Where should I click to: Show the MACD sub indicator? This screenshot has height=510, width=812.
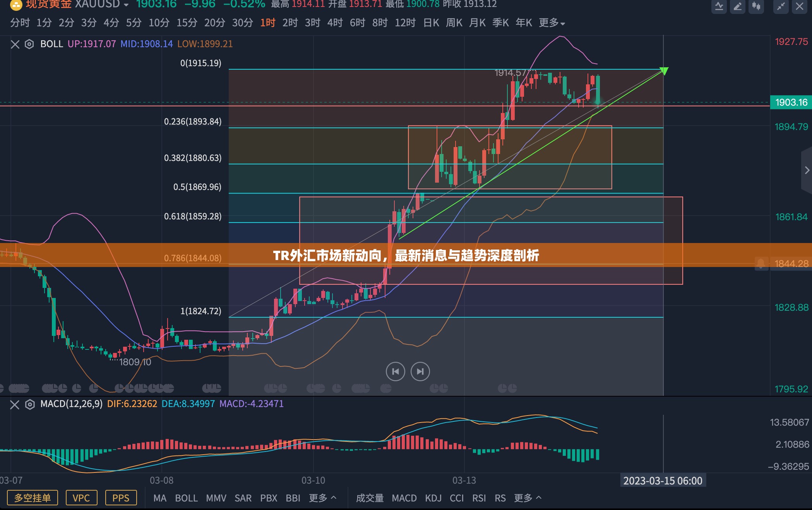(404, 498)
